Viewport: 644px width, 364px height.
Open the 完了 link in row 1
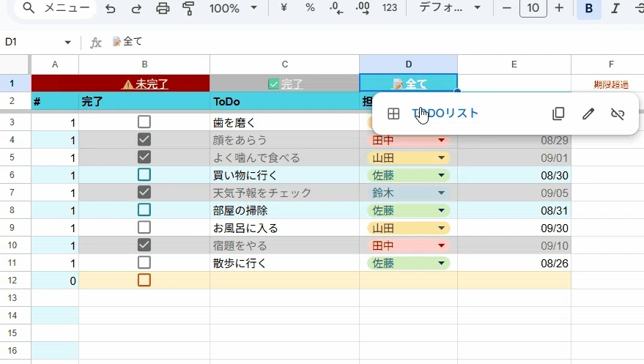[286, 84]
